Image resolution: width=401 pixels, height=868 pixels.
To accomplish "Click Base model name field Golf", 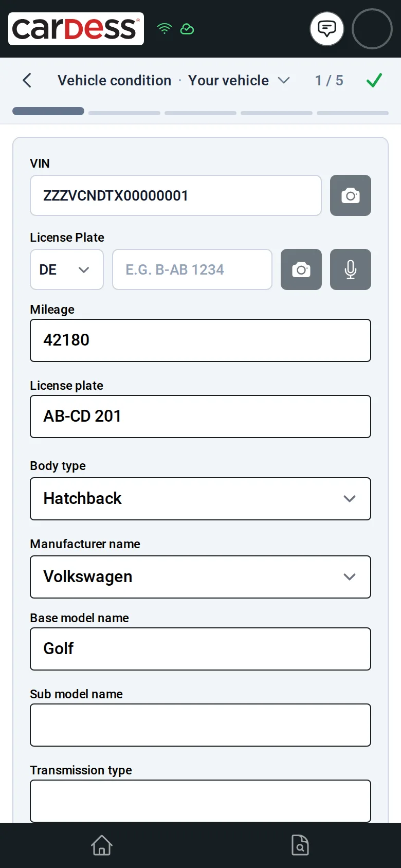I will pyautogui.click(x=200, y=649).
